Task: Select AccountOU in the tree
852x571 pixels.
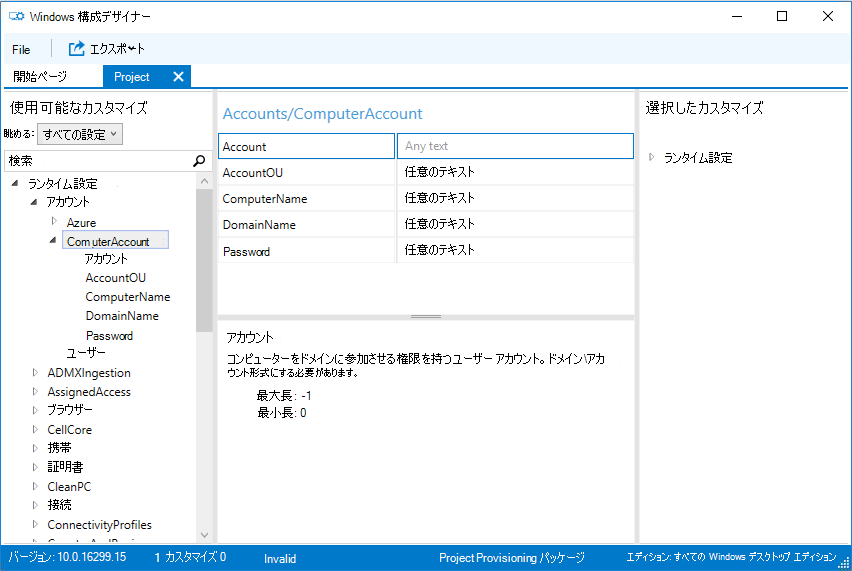Action: 116,278
